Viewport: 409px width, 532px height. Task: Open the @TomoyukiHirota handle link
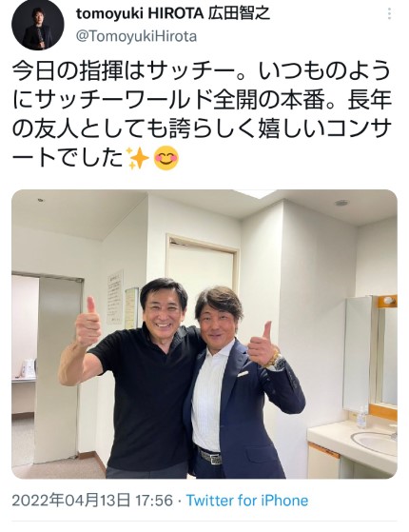pyautogui.click(x=136, y=36)
